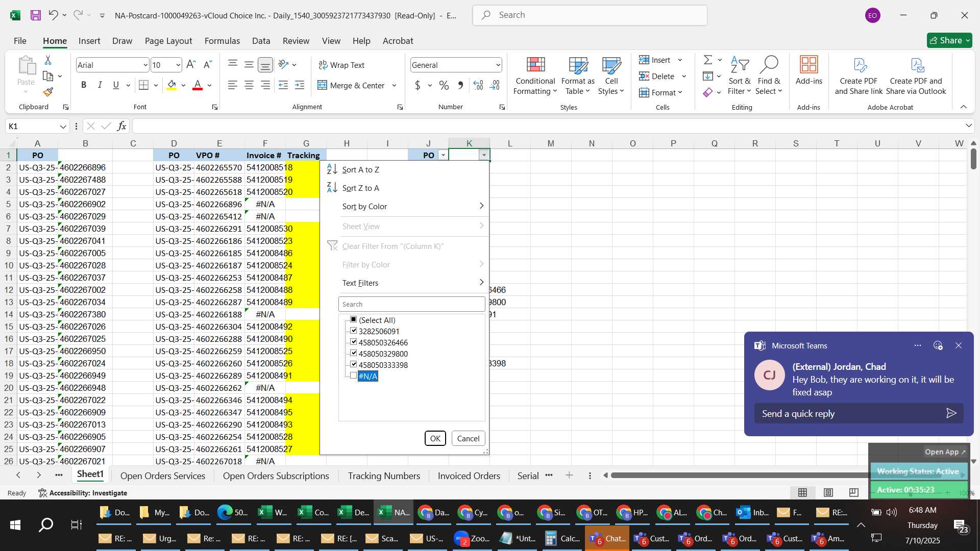Open Format as Table gallery
This screenshot has height=551, width=980.
click(x=578, y=76)
